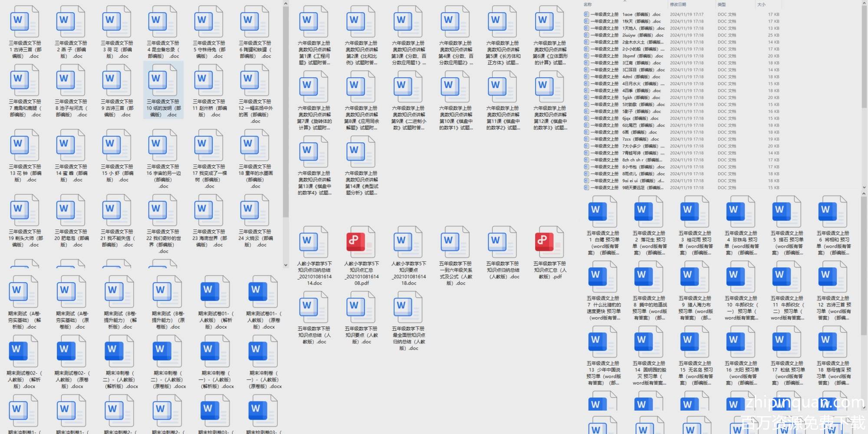Image resolution: width=868 pixels, height=434 pixels.
Task: Click the scrollbar thumb of the 三年级语文下册 pane
Action: pyautogui.click(x=286, y=112)
